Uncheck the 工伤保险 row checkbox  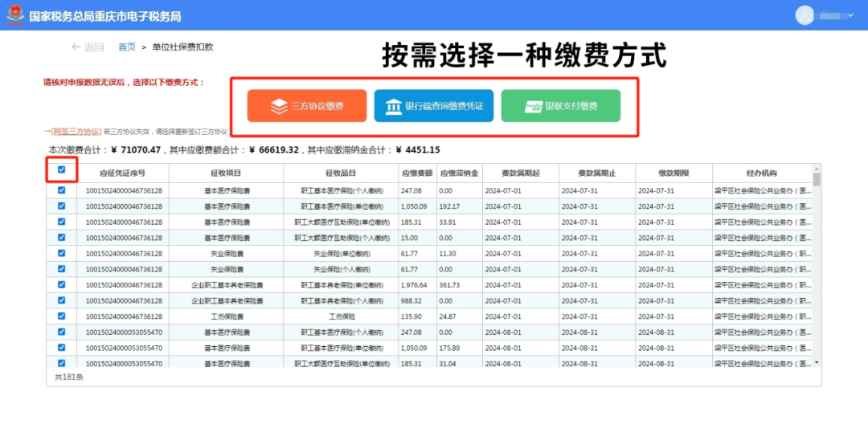click(62, 316)
